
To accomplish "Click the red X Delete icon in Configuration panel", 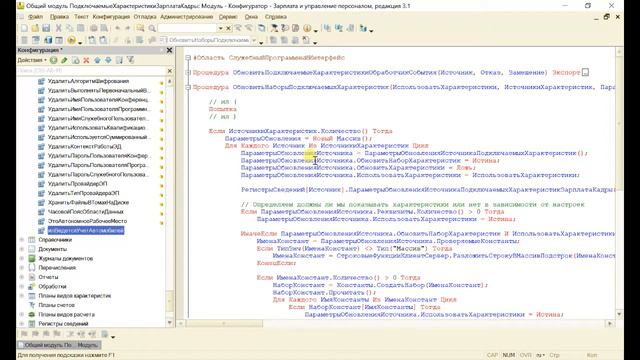I will 86,60.
